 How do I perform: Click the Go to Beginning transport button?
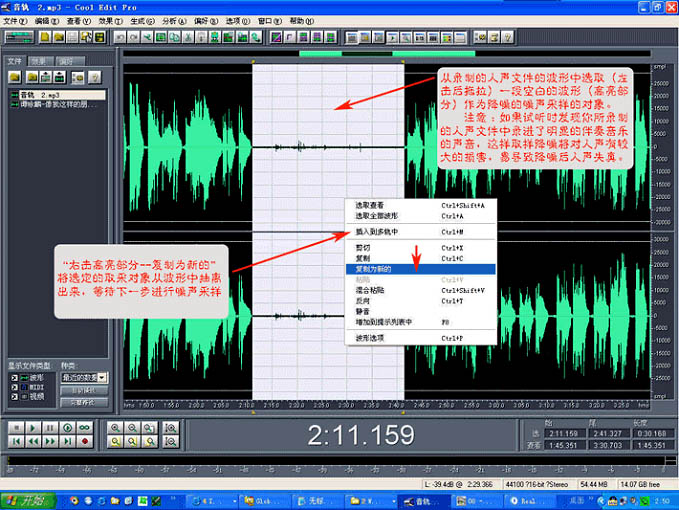click(16, 442)
